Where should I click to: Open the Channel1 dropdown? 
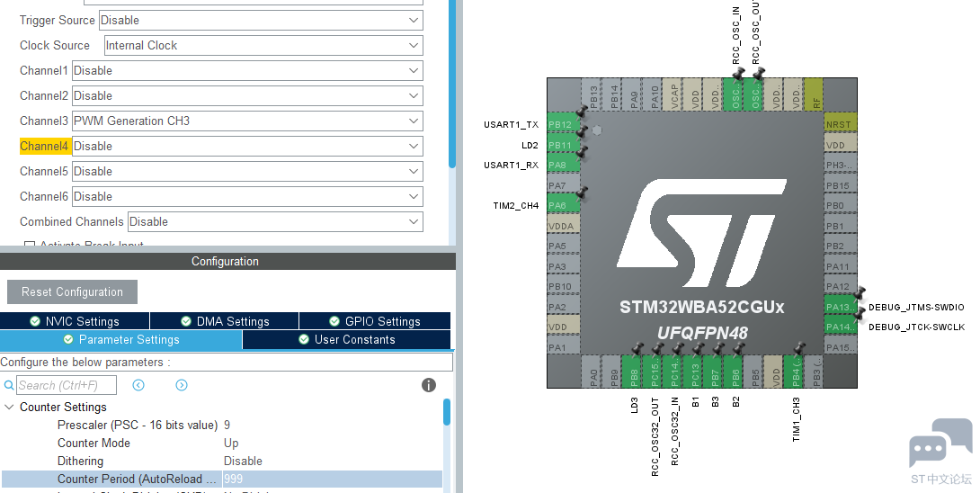tap(247, 70)
